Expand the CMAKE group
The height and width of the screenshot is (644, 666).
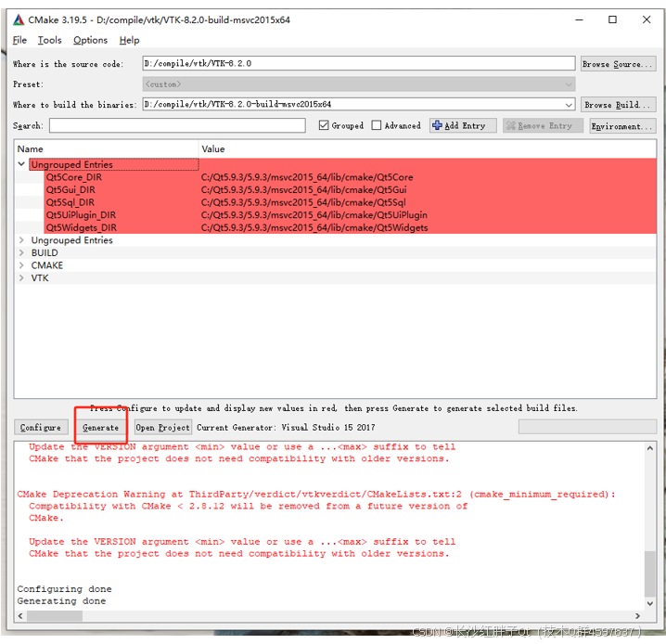(21, 265)
